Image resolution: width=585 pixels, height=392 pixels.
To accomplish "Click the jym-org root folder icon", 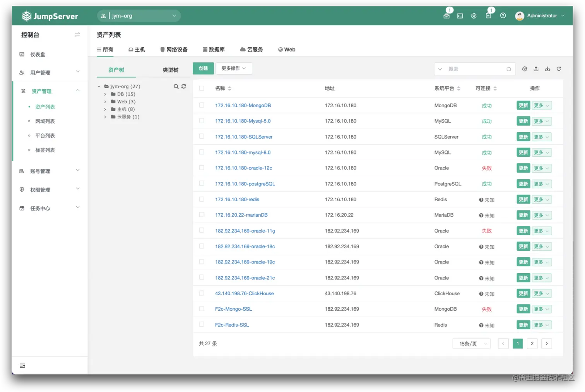I will coord(106,87).
